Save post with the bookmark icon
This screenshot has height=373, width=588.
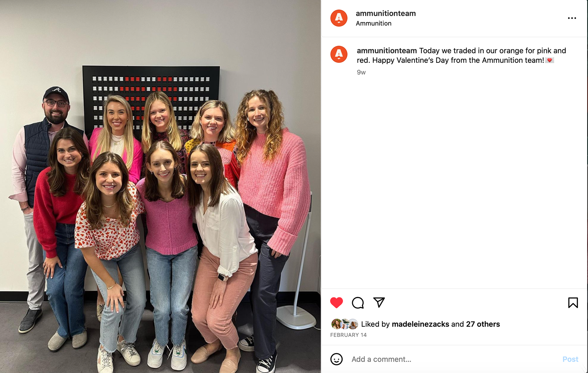[x=573, y=303]
